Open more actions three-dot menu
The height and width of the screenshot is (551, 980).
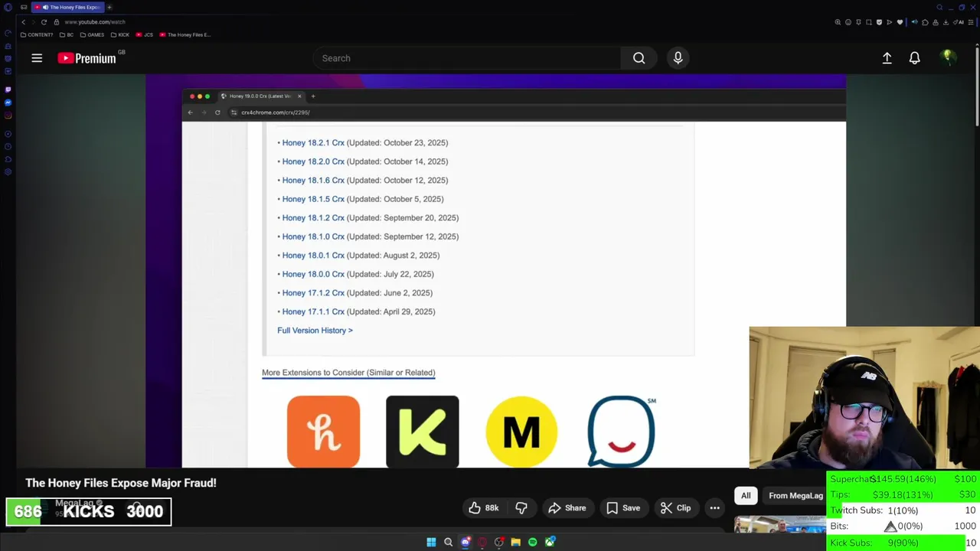click(714, 508)
